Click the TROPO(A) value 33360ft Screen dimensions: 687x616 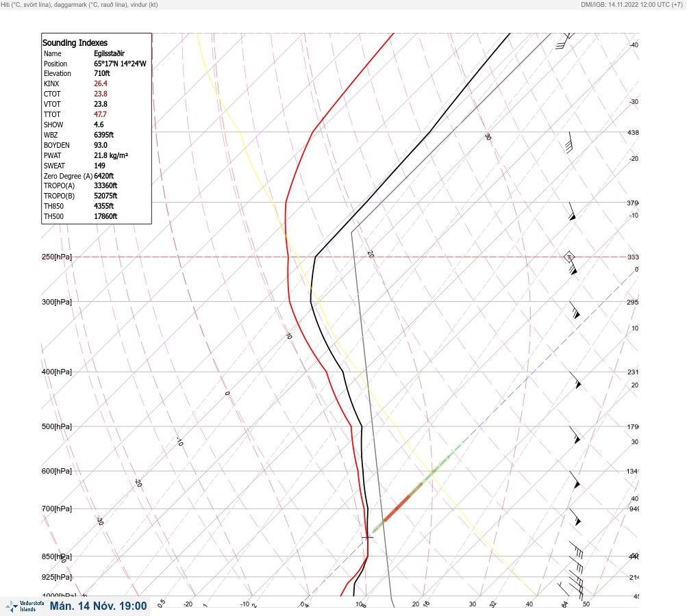(105, 185)
